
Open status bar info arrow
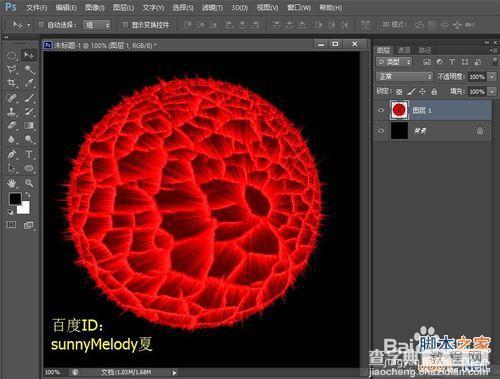point(174,373)
